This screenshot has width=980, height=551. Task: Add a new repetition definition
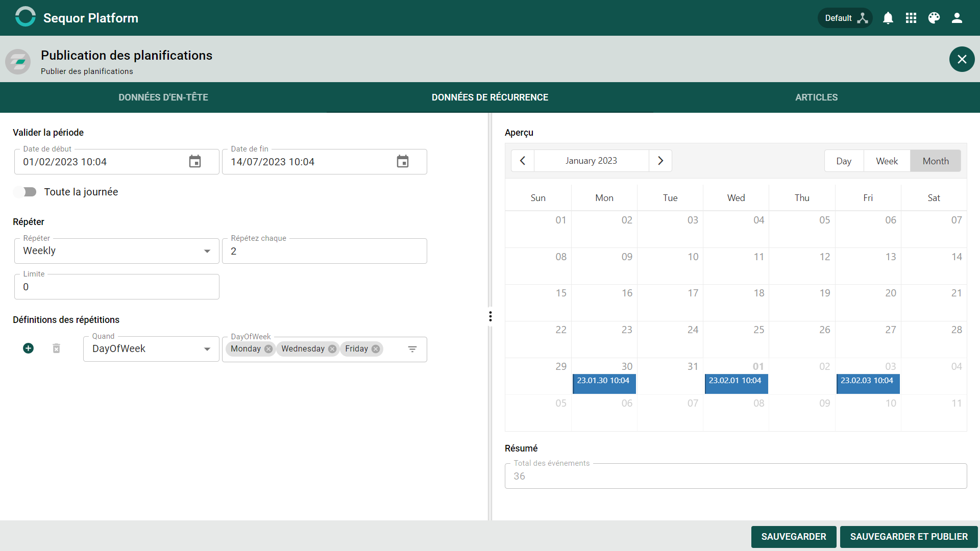(x=29, y=348)
